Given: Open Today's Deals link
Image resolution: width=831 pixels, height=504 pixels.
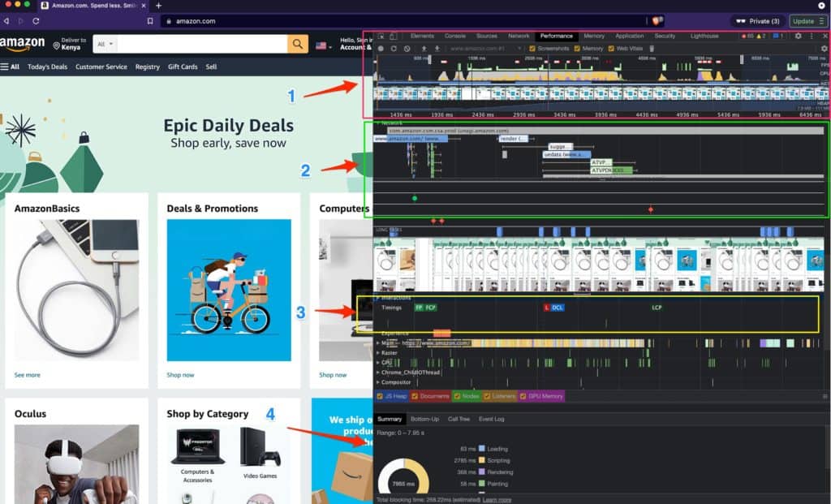Looking at the screenshot, I should coord(47,67).
